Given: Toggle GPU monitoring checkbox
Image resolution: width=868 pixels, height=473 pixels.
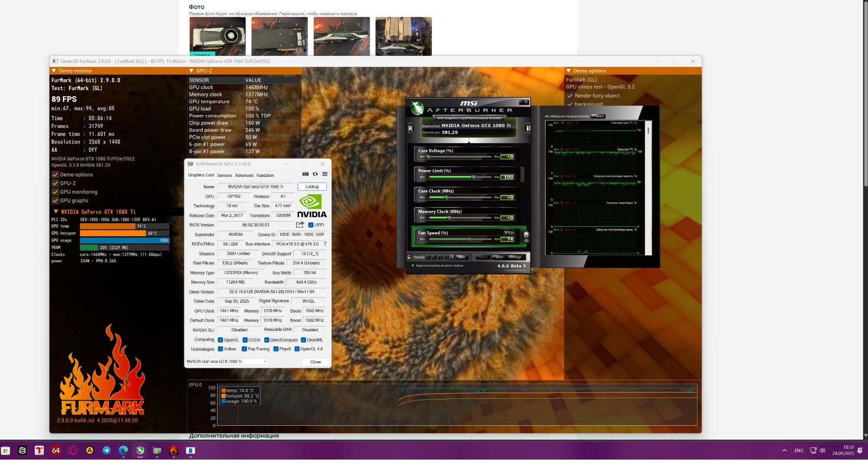Looking at the screenshot, I should coord(55,192).
